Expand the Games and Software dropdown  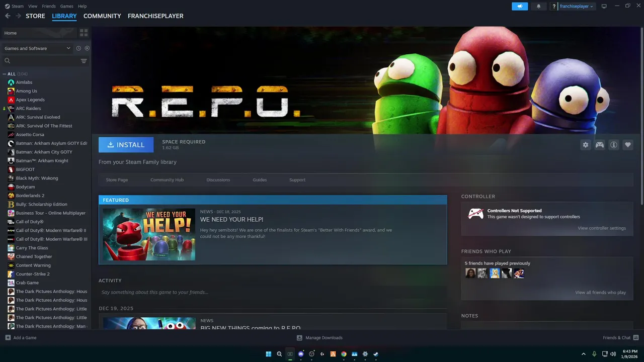pos(38,48)
